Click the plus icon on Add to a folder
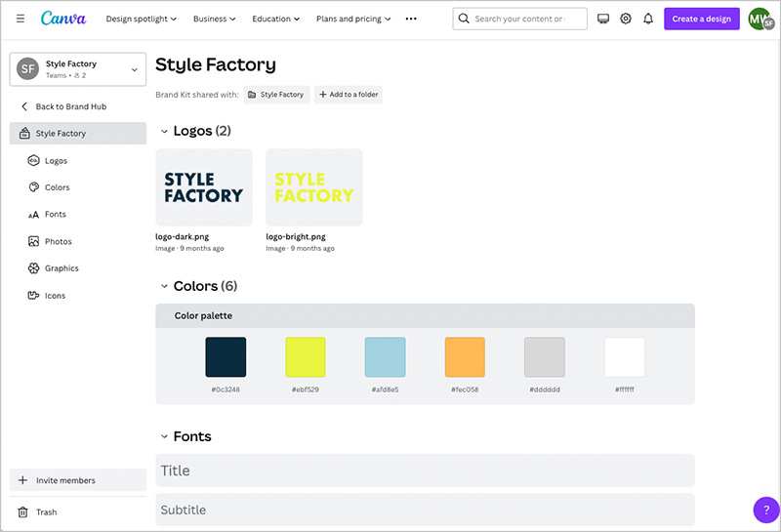781x532 pixels. point(323,94)
